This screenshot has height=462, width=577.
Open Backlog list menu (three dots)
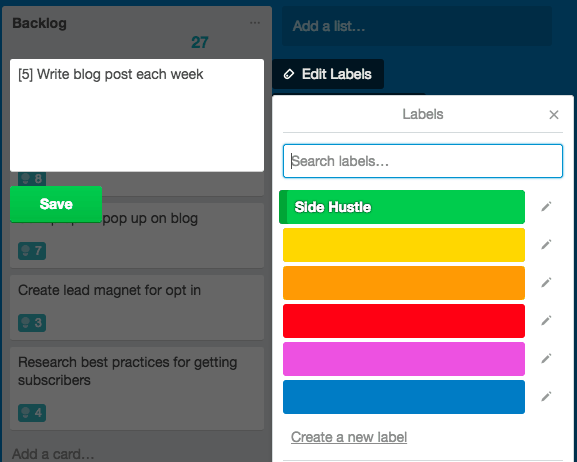255,23
